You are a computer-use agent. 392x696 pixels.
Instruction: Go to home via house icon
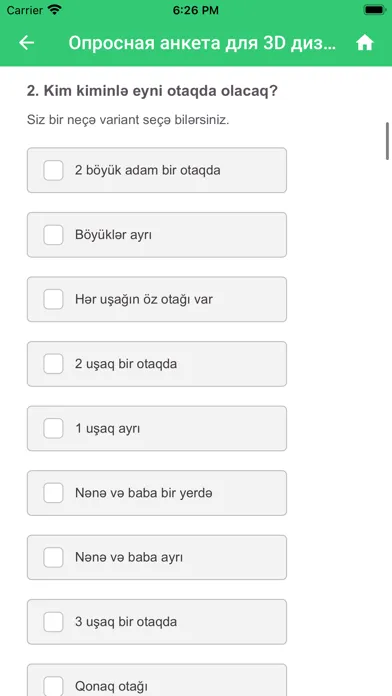pyautogui.click(x=364, y=43)
